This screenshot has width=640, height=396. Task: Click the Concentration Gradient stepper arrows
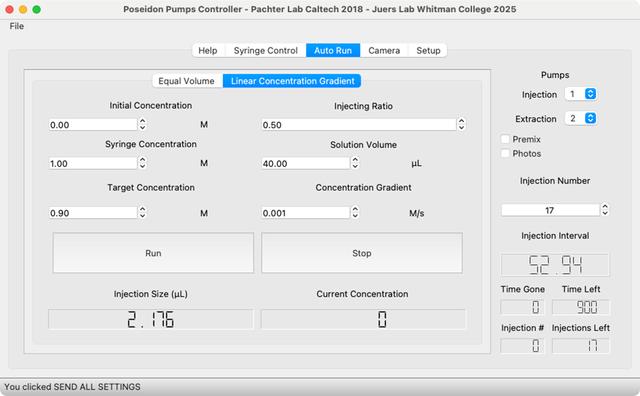tap(355, 212)
